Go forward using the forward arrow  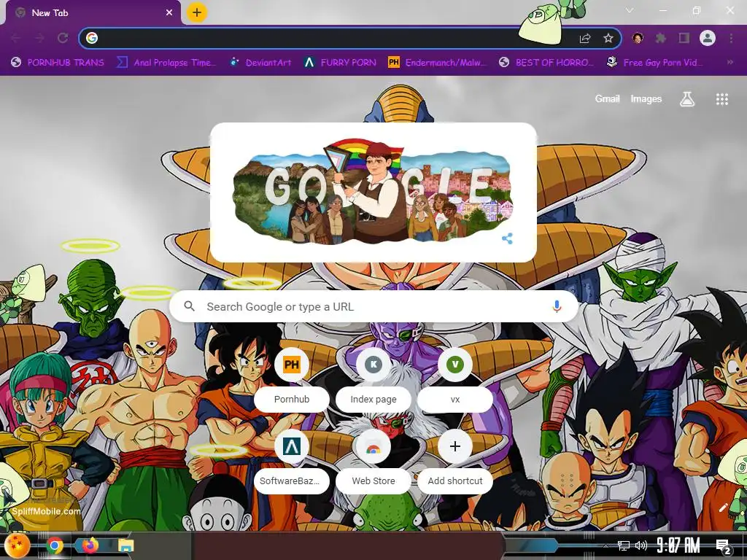(x=39, y=38)
